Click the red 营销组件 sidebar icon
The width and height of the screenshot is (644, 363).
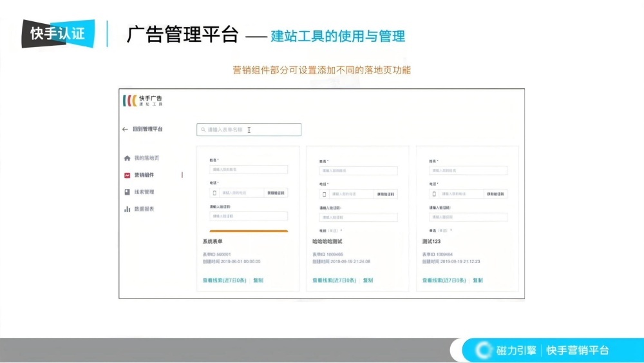pyautogui.click(x=127, y=175)
